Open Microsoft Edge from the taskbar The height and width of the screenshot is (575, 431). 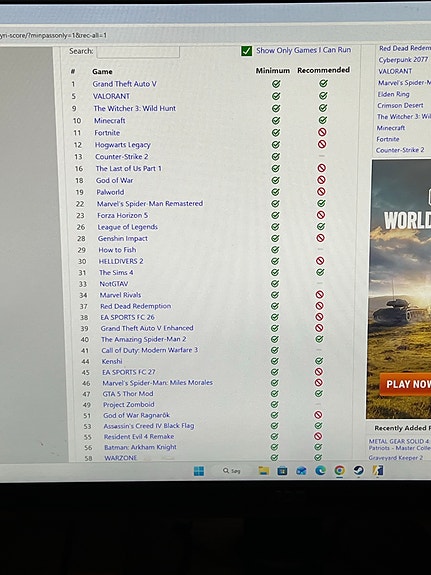pyautogui.click(x=321, y=470)
